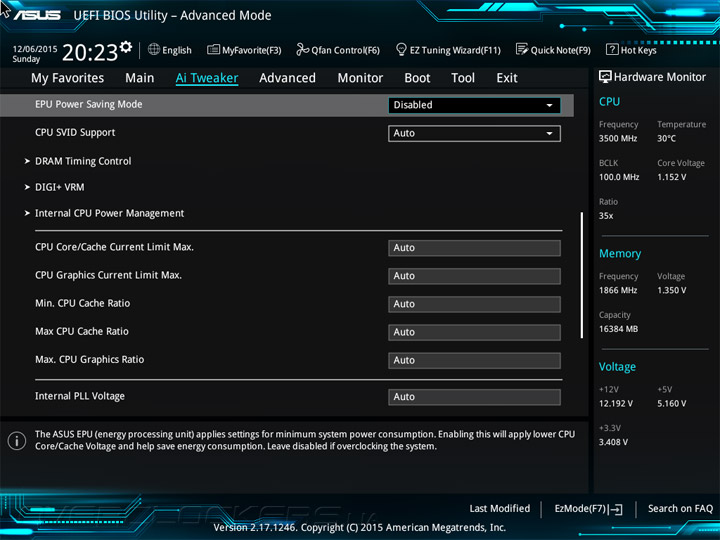Start EZ Tuning Wizard(F11)
The image size is (720, 540).
tap(455, 50)
